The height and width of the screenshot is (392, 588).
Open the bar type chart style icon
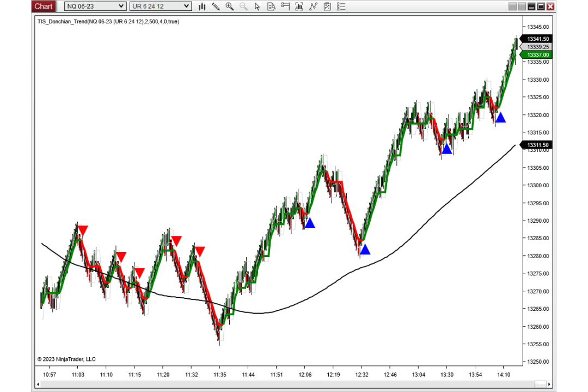[202, 7]
